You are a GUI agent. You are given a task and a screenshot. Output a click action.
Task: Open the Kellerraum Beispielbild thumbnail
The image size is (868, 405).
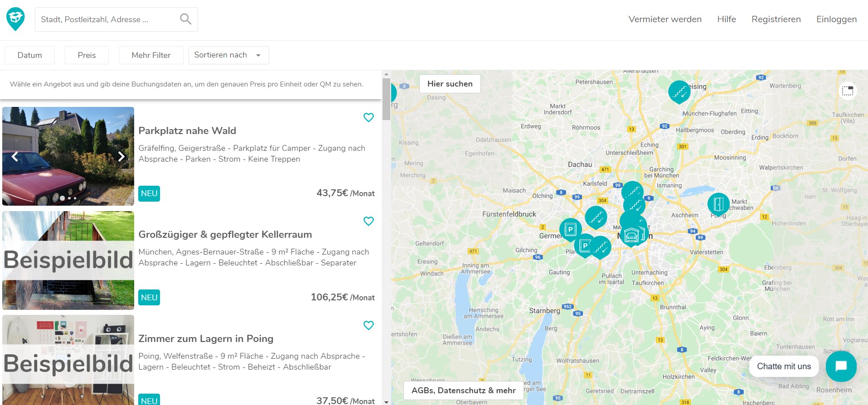(68, 260)
